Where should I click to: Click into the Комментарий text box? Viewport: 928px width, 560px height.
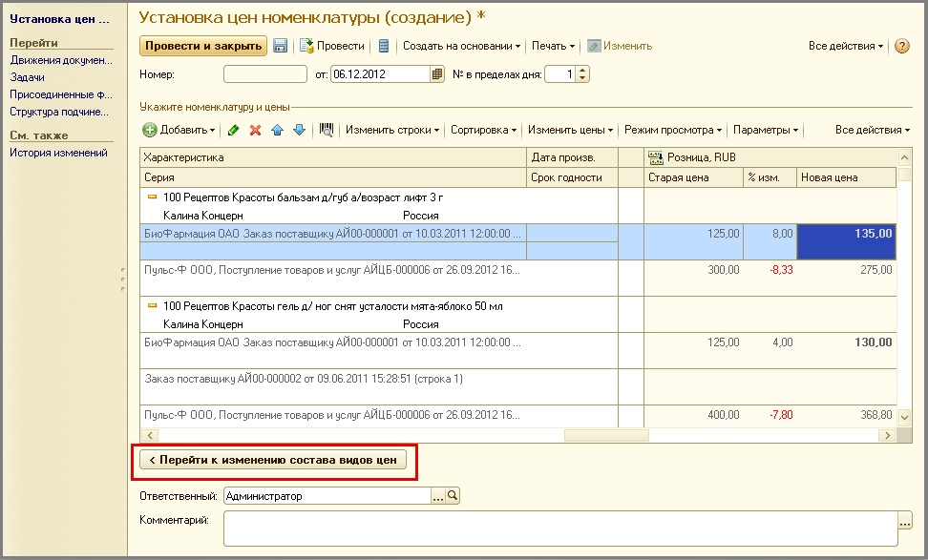(559, 529)
